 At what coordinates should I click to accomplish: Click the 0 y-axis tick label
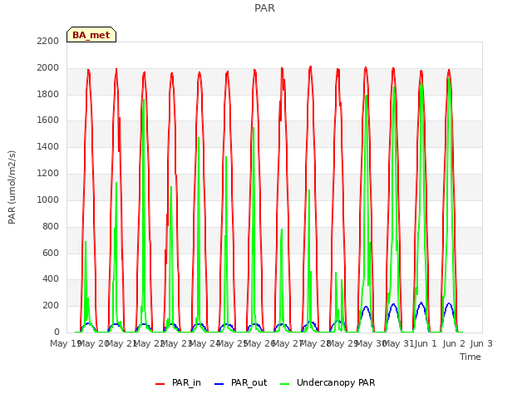coord(57,332)
